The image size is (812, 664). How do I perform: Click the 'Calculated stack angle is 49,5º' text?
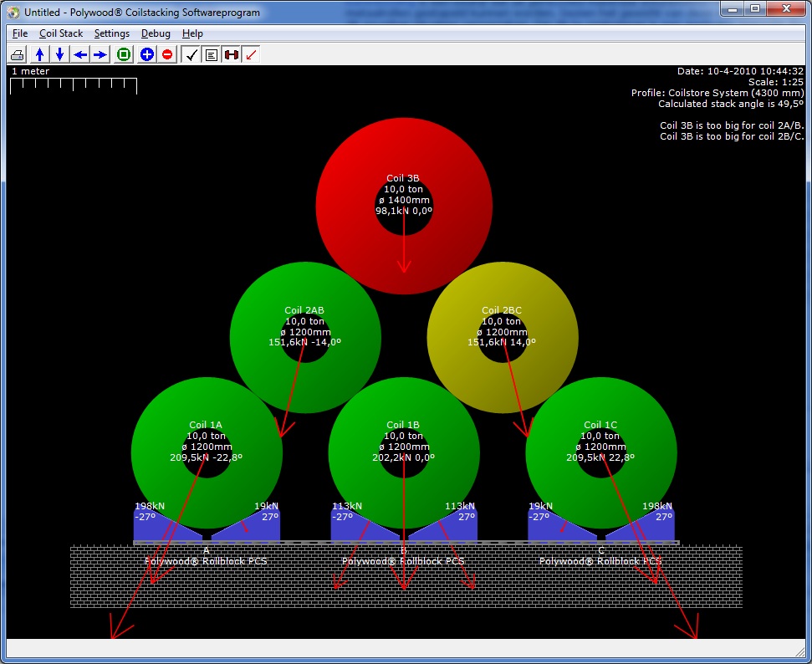pyautogui.click(x=731, y=104)
